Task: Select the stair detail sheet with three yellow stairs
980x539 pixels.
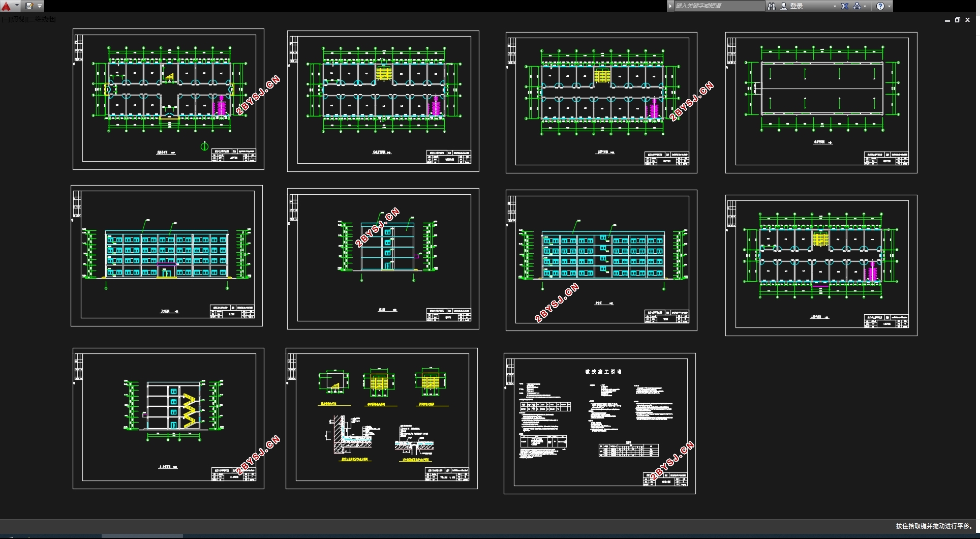Action: [382, 418]
